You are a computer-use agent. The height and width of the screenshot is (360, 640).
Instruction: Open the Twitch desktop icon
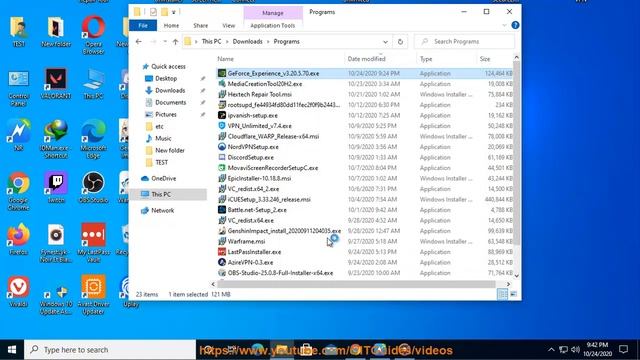[x=56, y=188]
